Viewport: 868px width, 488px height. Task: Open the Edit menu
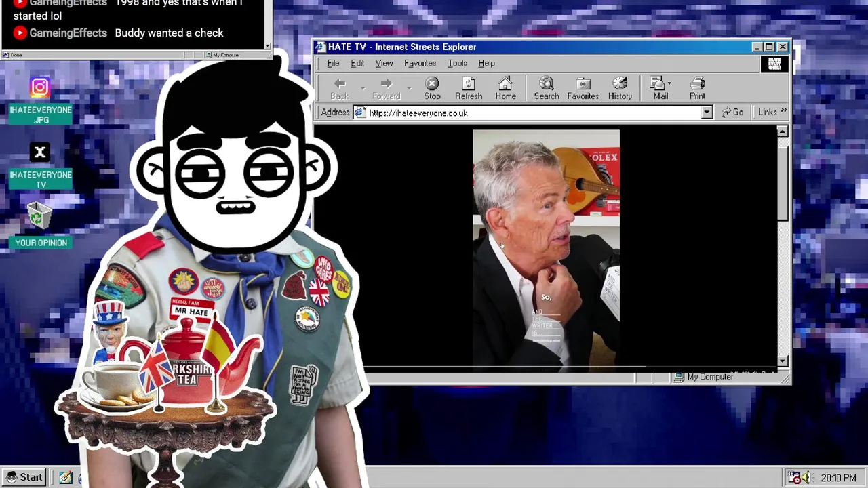[x=357, y=63]
